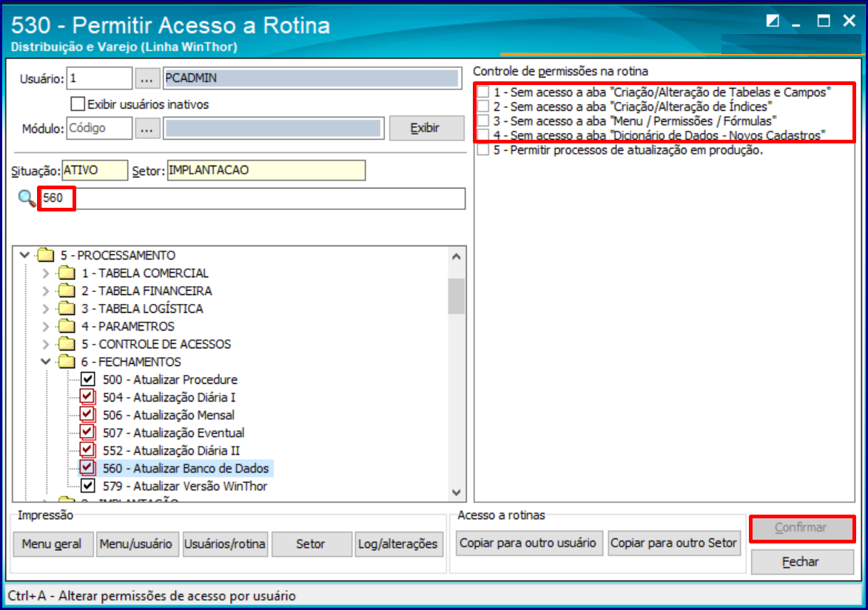
Task: Toggle checkbox for 579 - Atualizar Versão WinThor
Action: 87,486
